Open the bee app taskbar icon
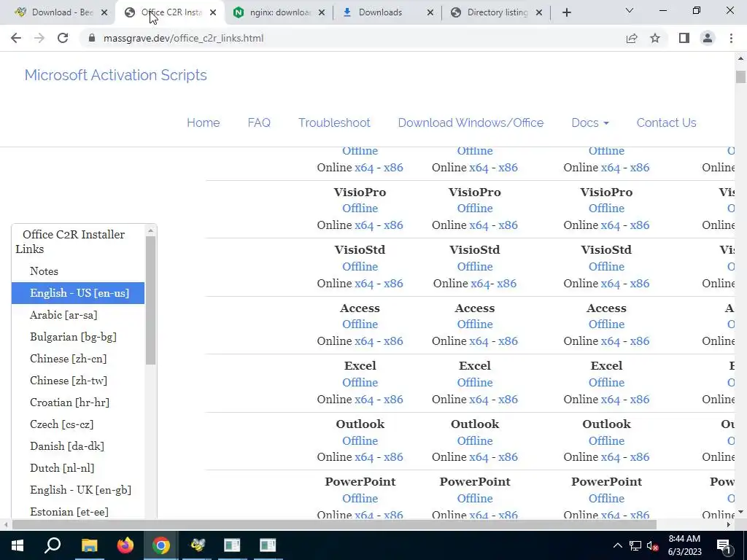The height and width of the screenshot is (560, 747). coord(197,545)
